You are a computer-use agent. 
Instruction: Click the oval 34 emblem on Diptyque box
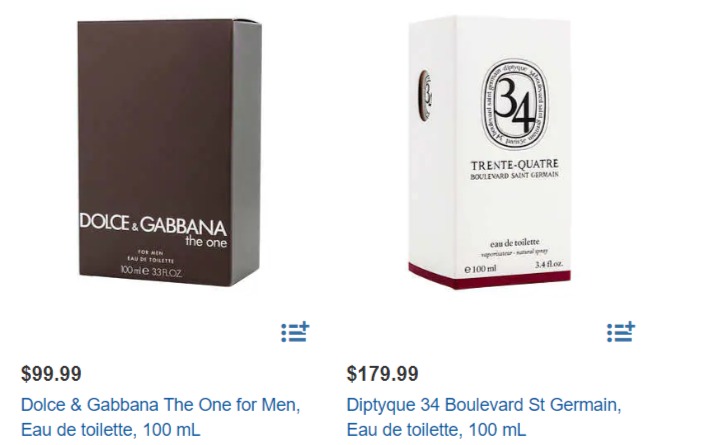(515, 104)
